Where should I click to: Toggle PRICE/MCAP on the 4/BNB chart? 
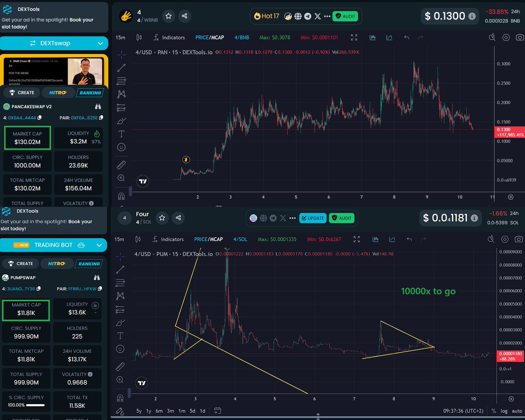click(x=209, y=38)
